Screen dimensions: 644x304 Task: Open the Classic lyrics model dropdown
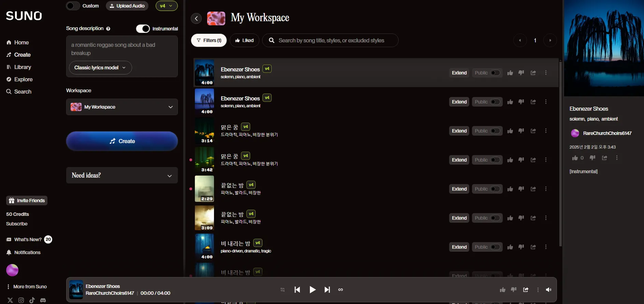pos(100,68)
